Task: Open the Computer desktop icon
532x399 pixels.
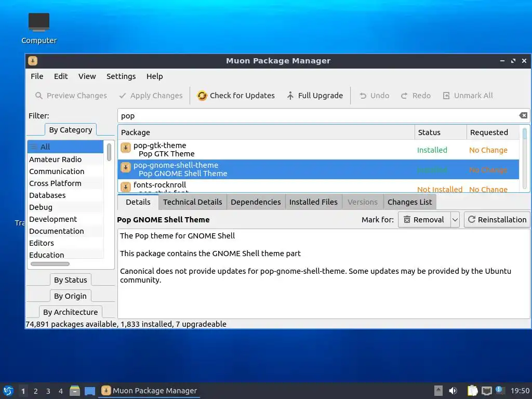Action: 38,29
